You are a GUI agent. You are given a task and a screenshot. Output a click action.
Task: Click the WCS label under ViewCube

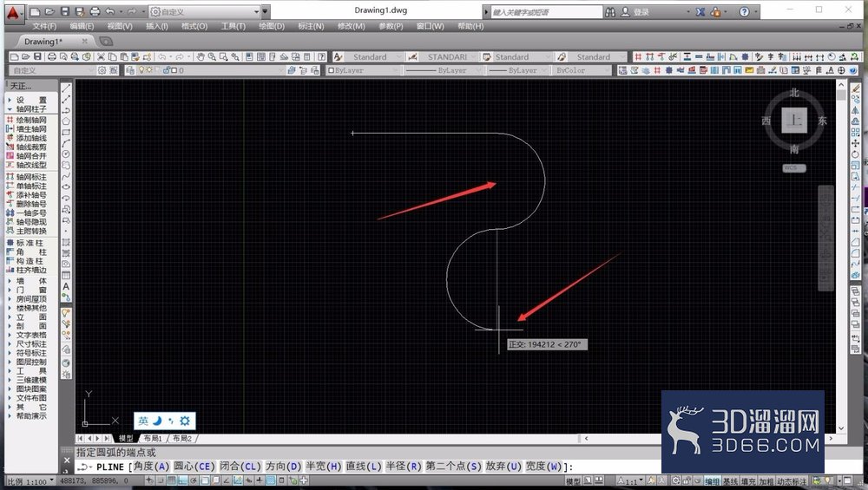(x=794, y=167)
